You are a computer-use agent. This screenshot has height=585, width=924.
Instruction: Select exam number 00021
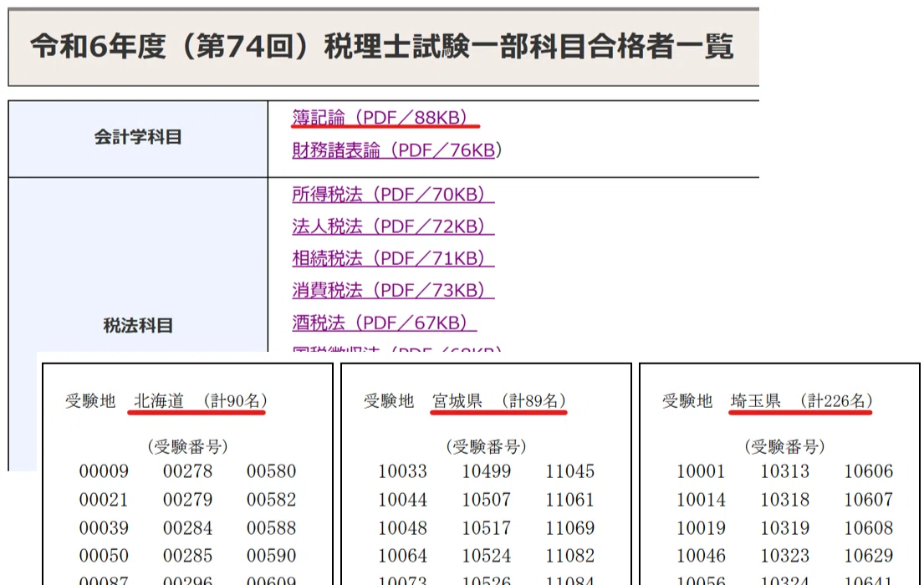(104, 500)
